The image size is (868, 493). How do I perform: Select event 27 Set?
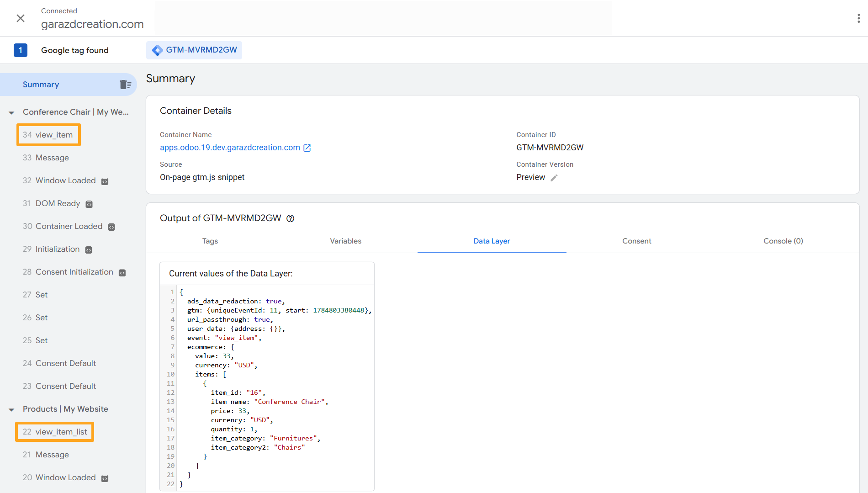(35, 295)
